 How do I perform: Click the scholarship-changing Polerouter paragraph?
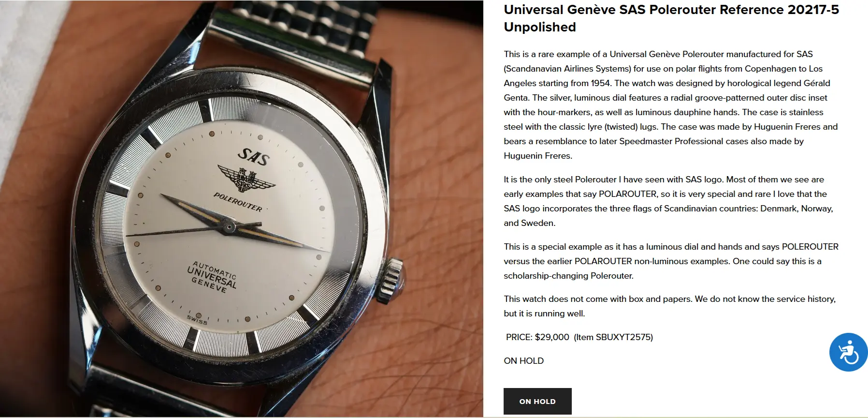671,261
